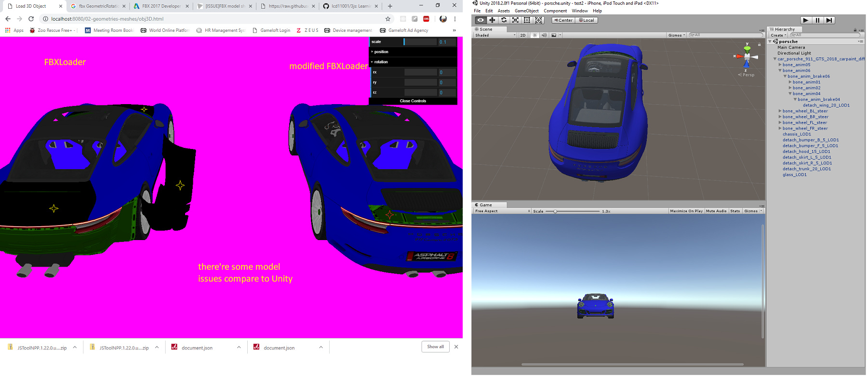Toggle Mute Audio in Game view
The width and height of the screenshot is (868, 376).
[x=716, y=211]
